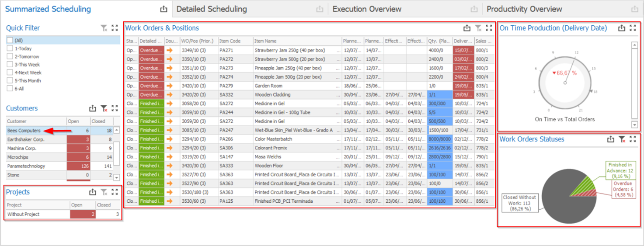Clear filter in Customers panel
This screenshot has width=644, height=246.
click(x=104, y=108)
